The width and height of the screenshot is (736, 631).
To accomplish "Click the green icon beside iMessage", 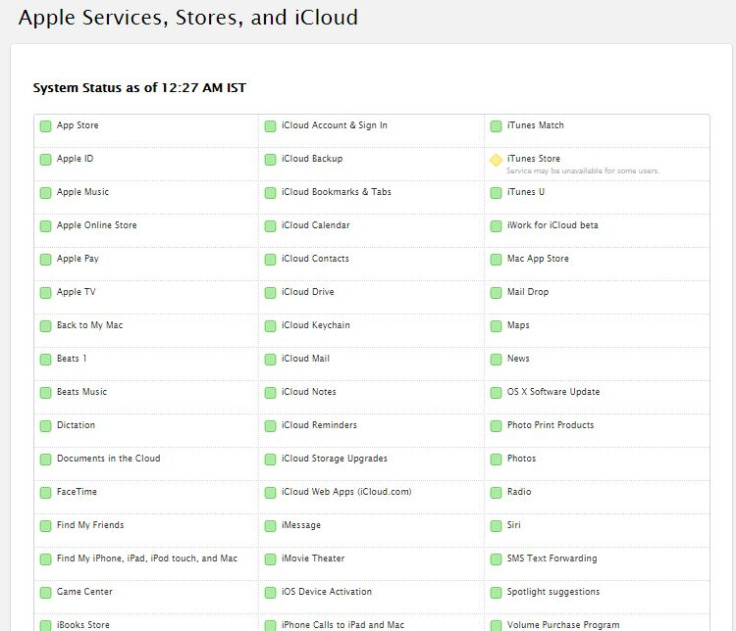I will click(x=270, y=526).
